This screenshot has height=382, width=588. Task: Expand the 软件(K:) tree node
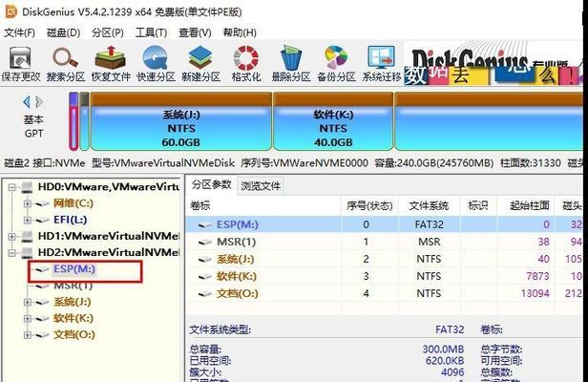click(28, 319)
